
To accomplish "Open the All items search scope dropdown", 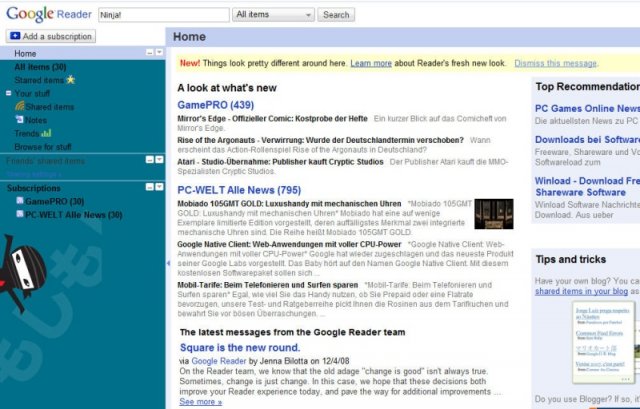I will (273, 15).
